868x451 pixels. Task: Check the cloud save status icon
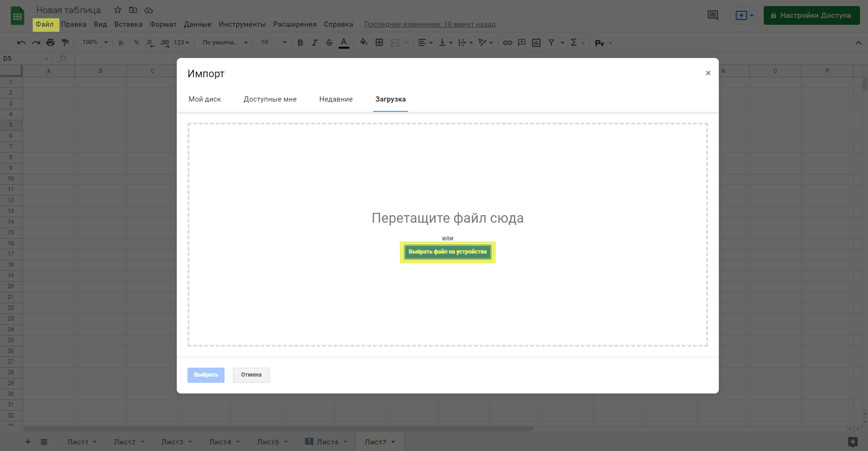pos(149,10)
